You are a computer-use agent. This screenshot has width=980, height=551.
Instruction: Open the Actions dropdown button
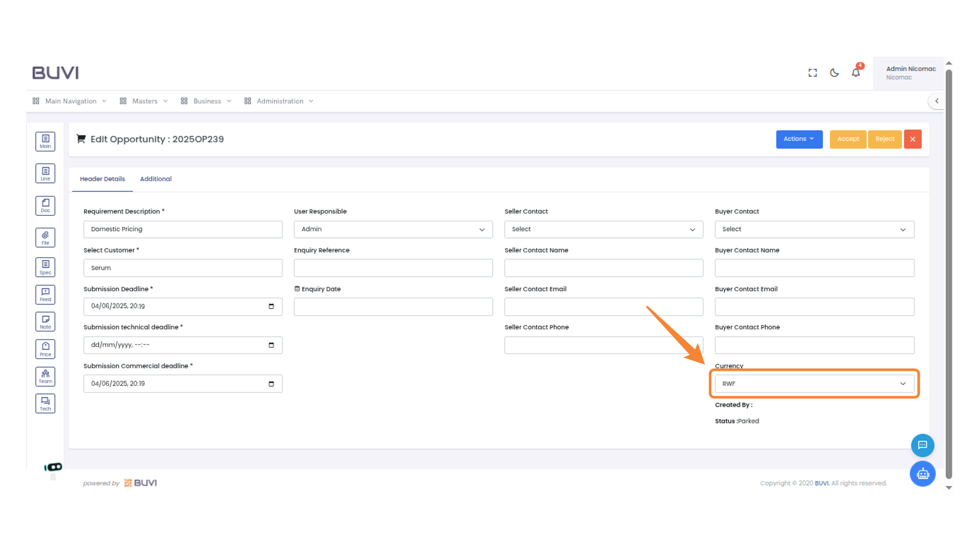pyautogui.click(x=799, y=139)
